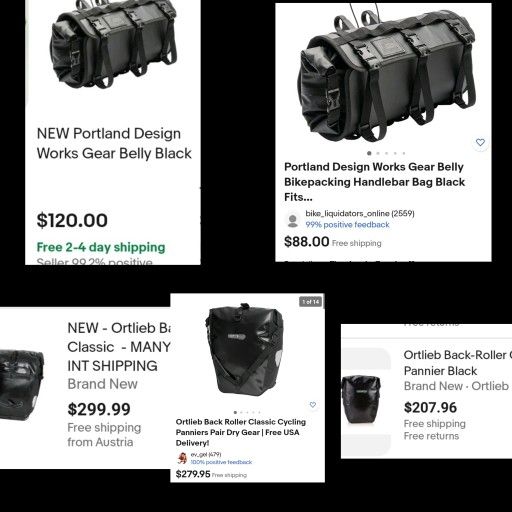Open 'NEW - Ortlieb' INT SHIPPING listing title
Screen dimensions: 512x512
point(119,347)
